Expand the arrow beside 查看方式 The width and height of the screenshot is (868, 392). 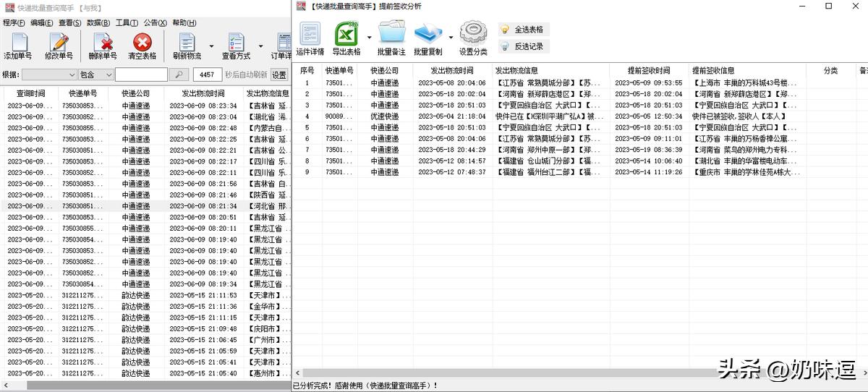(260, 45)
